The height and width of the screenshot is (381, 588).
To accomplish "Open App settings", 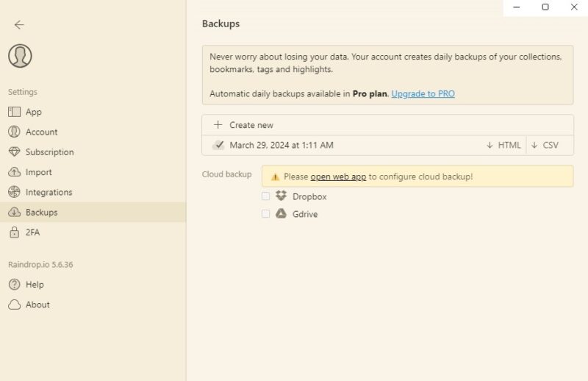I will click(93, 112).
